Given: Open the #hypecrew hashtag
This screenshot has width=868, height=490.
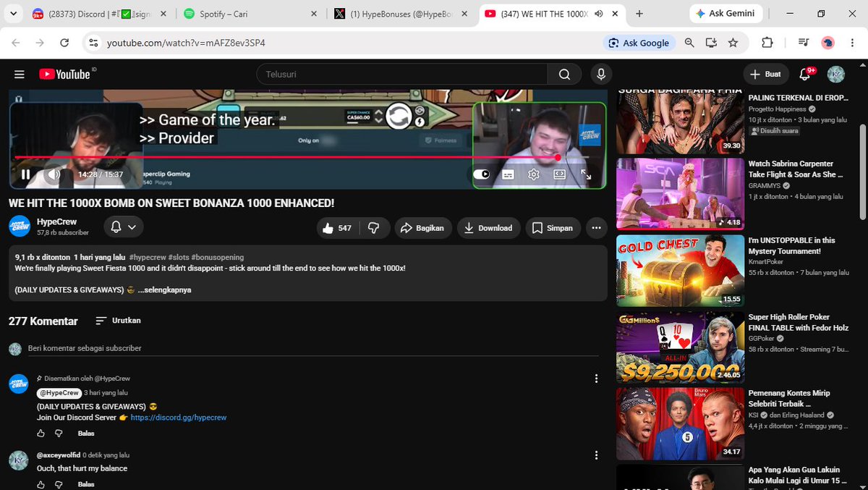Looking at the screenshot, I should [148, 257].
